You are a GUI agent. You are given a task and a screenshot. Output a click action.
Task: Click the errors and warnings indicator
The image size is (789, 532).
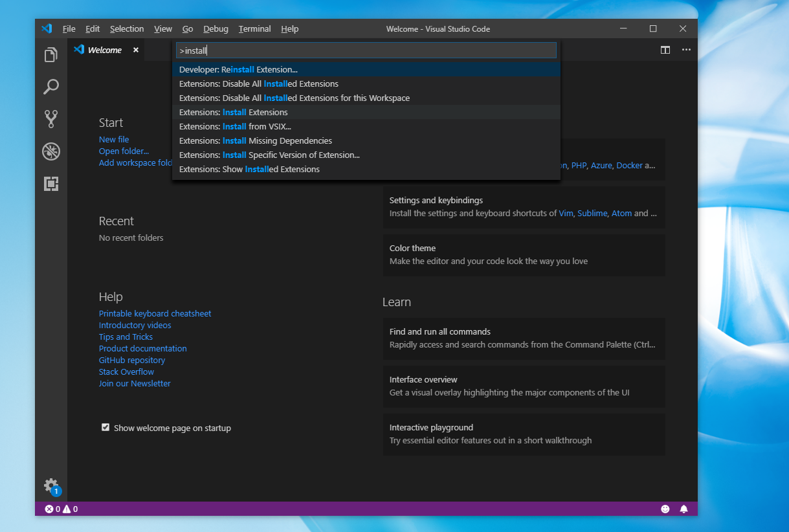point(61,509)
